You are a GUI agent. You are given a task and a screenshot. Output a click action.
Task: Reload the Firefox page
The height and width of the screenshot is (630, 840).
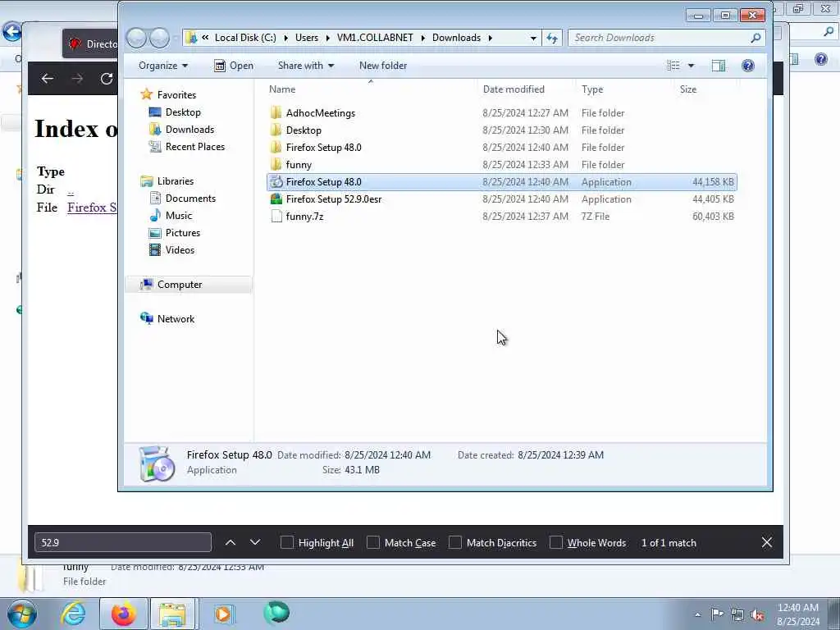click(107, 79)
